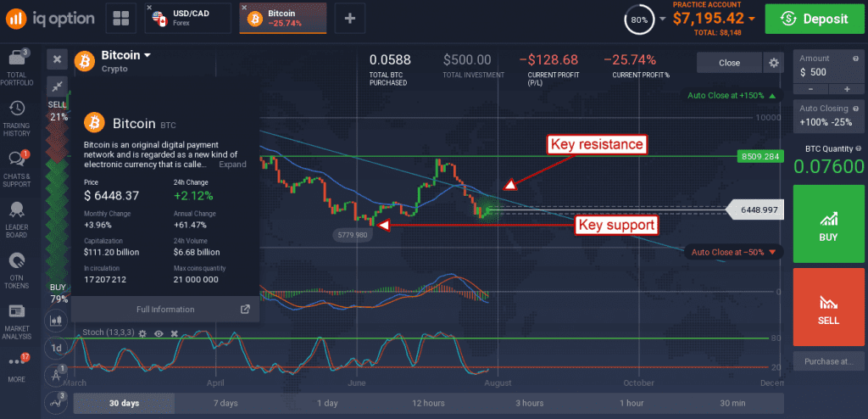Click the 0.07600 BTC Quantity value

[x=829, y=166]
